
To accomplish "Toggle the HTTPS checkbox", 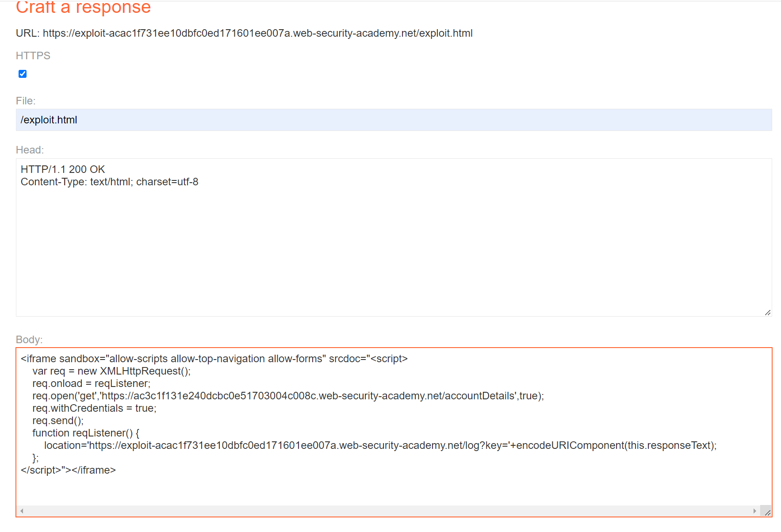I will [x=23, y=74].
